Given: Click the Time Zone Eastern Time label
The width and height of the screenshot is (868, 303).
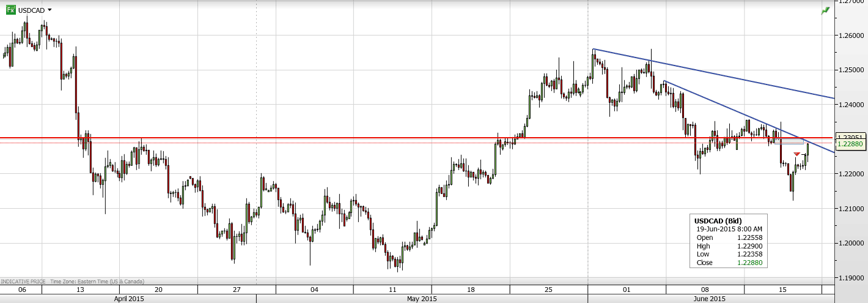Looking at the screenshot, I should [97, 282].
